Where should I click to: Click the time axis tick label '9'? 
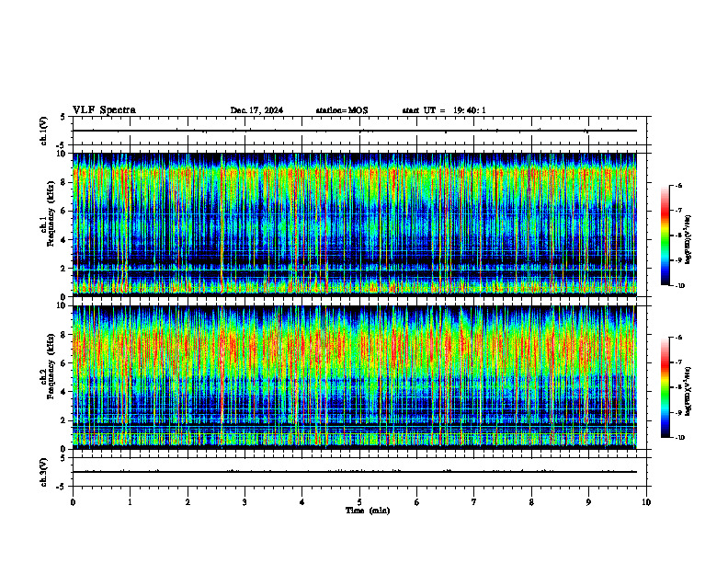(x=588, y=502)
